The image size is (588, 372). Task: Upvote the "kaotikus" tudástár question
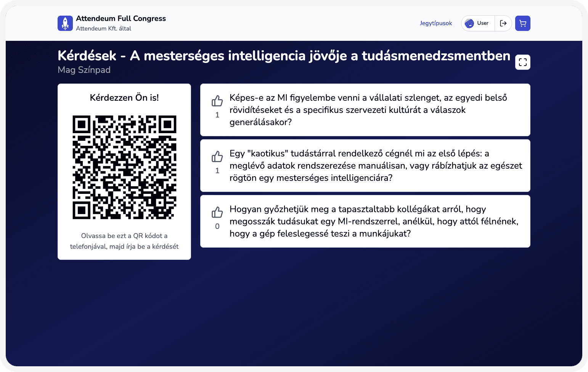217,157
